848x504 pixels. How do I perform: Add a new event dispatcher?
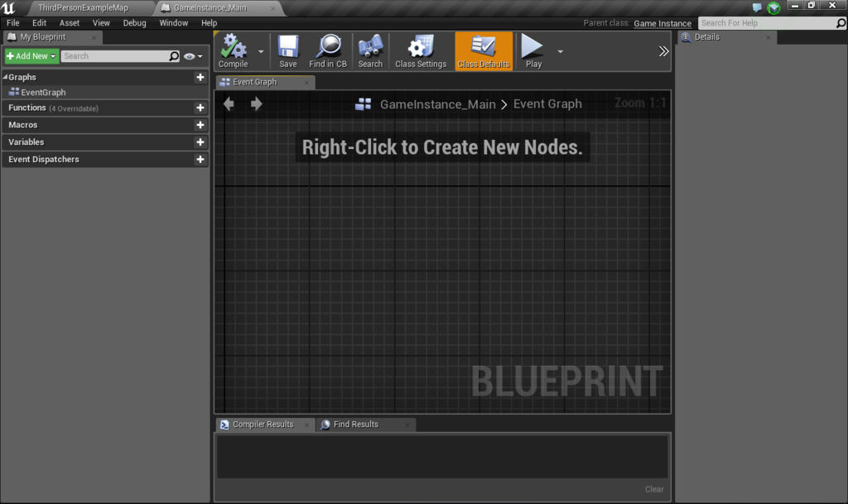(200, 160)
